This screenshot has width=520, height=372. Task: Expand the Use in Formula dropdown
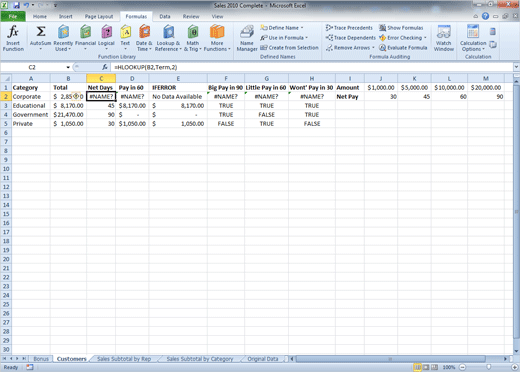(306, 38)
